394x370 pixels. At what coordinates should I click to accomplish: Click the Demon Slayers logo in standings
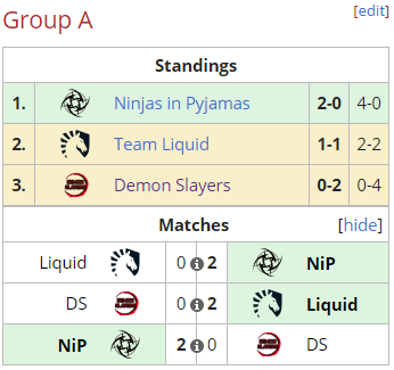coord(76,185)
